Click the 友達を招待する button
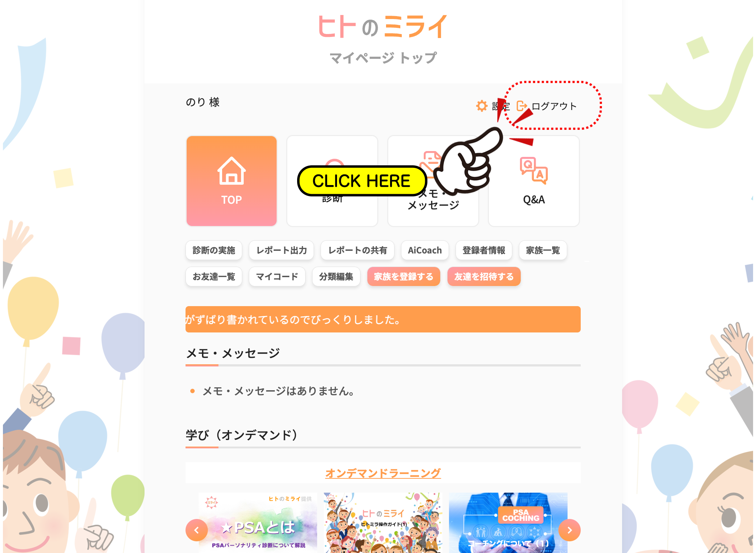Screen dimensions: 756x553 coord(484,276)
